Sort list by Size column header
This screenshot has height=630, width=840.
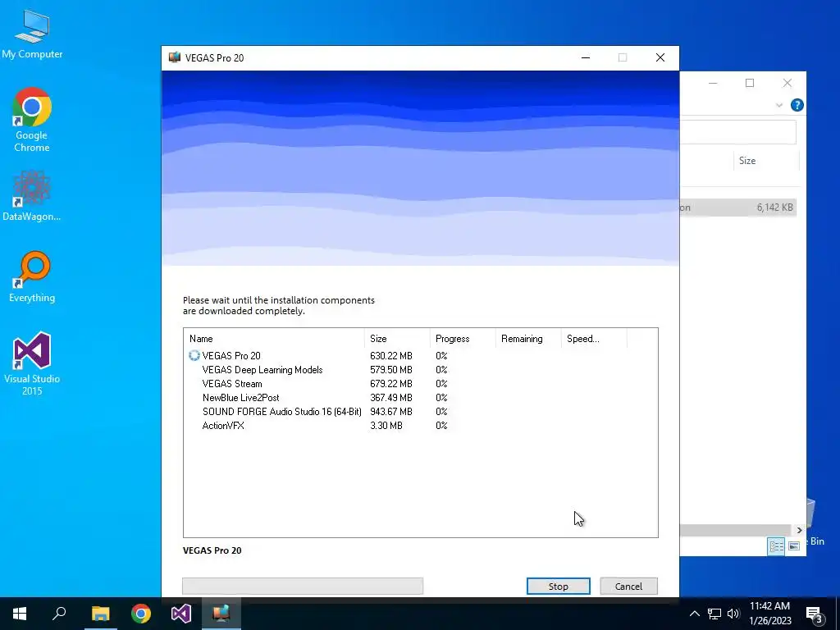click(x=397, y=339)
